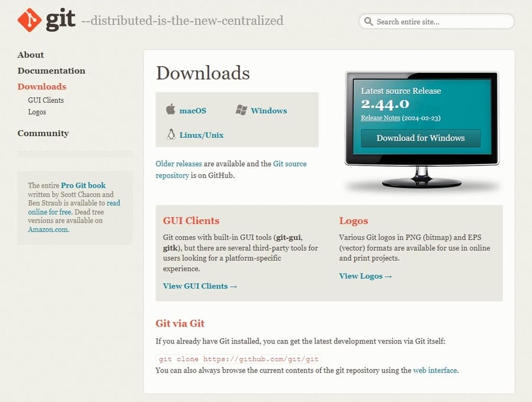Go to the Documentation page

[x=51, y=71]
